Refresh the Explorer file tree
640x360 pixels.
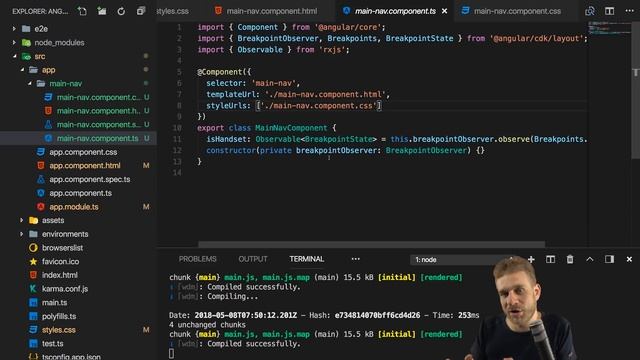point(121,11)
